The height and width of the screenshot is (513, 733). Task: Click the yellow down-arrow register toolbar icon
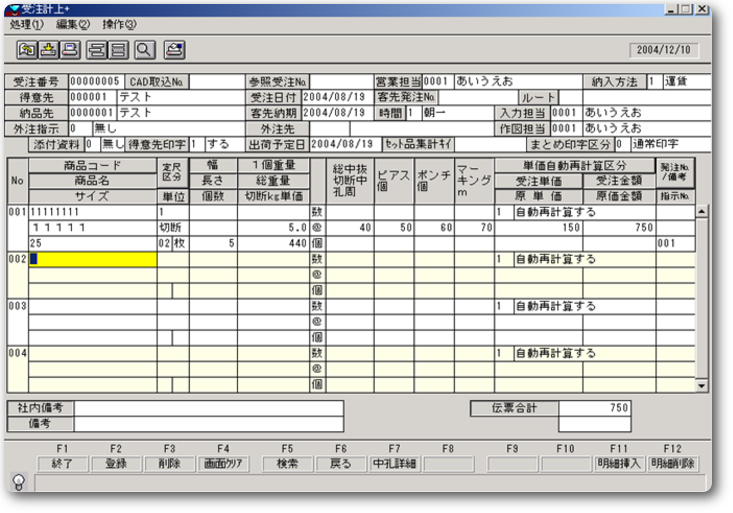(x=48, y=50)
